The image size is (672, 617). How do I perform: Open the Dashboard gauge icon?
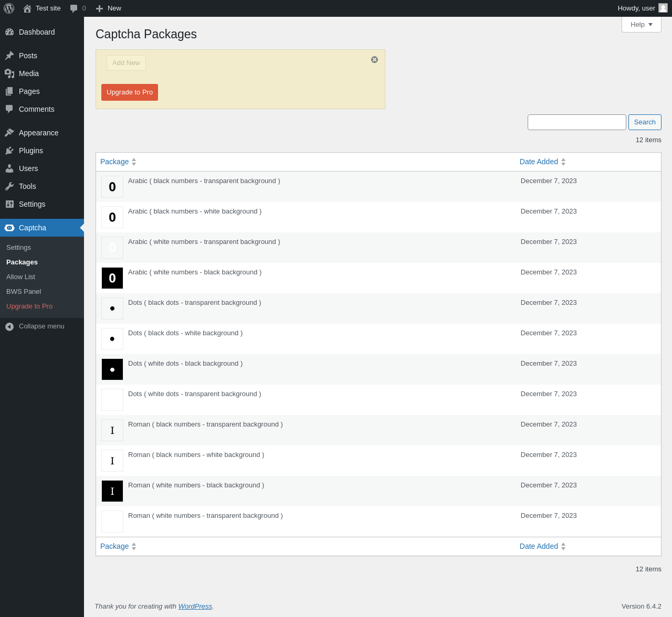point(9,32)
